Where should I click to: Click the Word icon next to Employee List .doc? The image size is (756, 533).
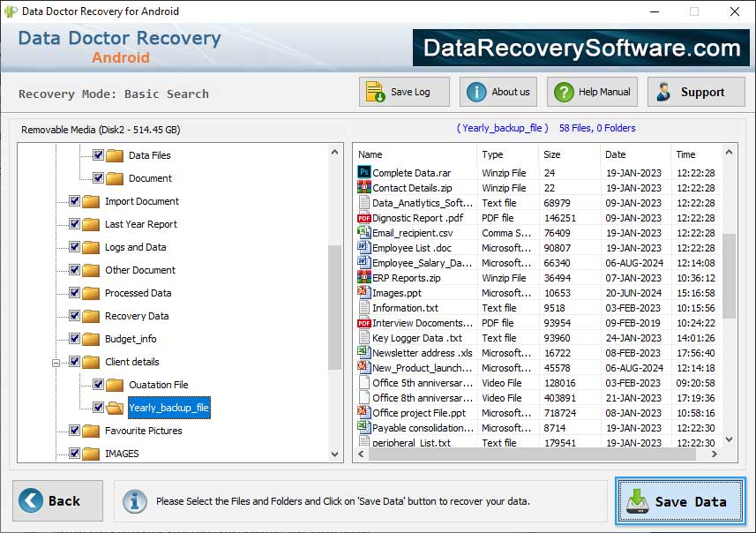(365, 248)
